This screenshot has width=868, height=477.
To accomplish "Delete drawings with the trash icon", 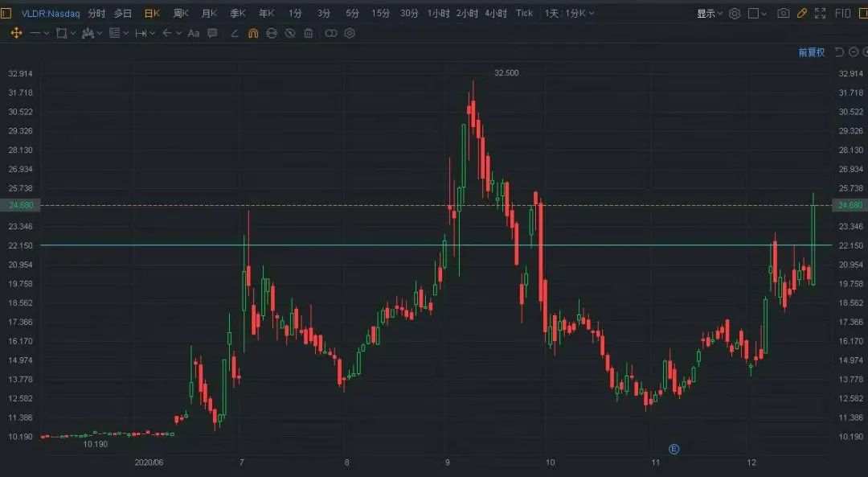I will coord(309,33).
